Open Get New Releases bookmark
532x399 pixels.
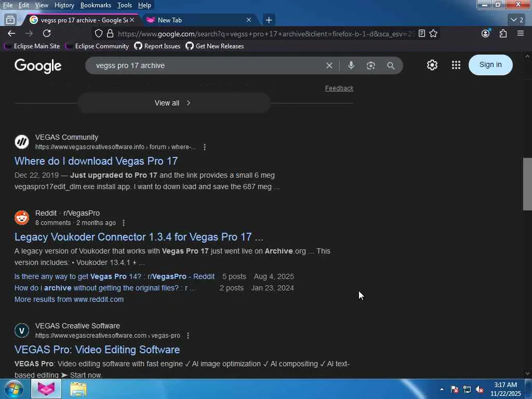[215, 46]
